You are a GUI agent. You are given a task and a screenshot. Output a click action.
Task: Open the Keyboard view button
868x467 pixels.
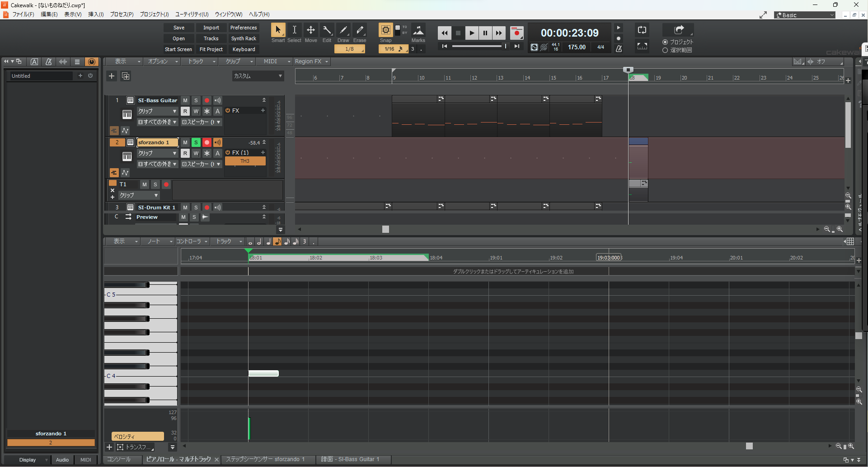click(244, 49)
